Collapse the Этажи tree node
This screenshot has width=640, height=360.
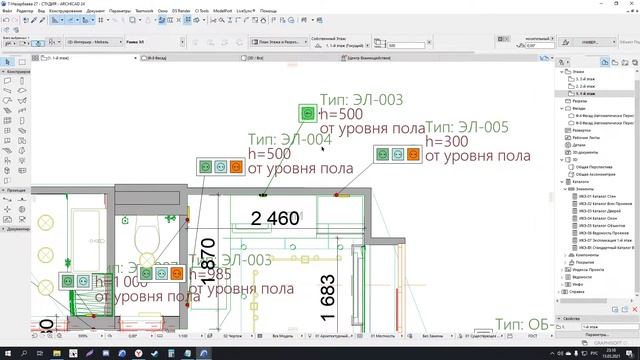tap(562, 72)
